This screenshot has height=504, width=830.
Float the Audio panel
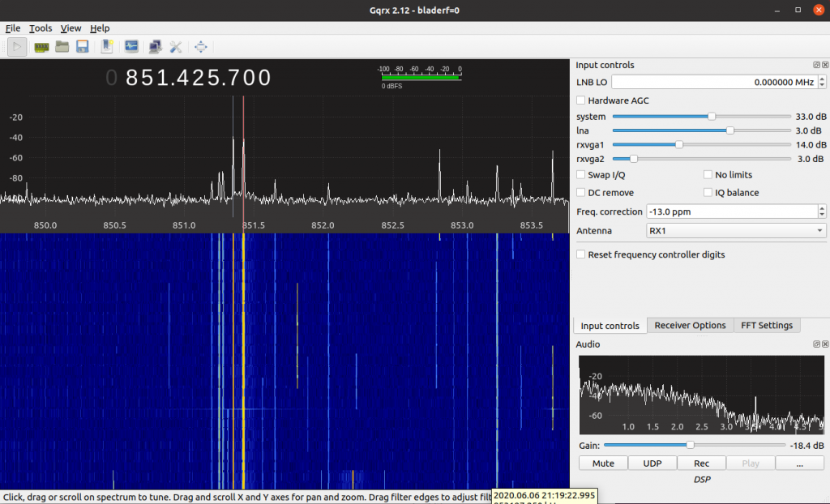point(816,344)
